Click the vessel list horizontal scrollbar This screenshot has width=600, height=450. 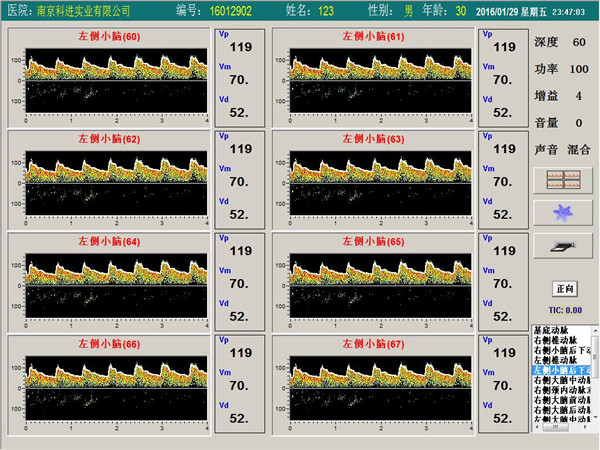pyautogui.click(x=560, y=427)
